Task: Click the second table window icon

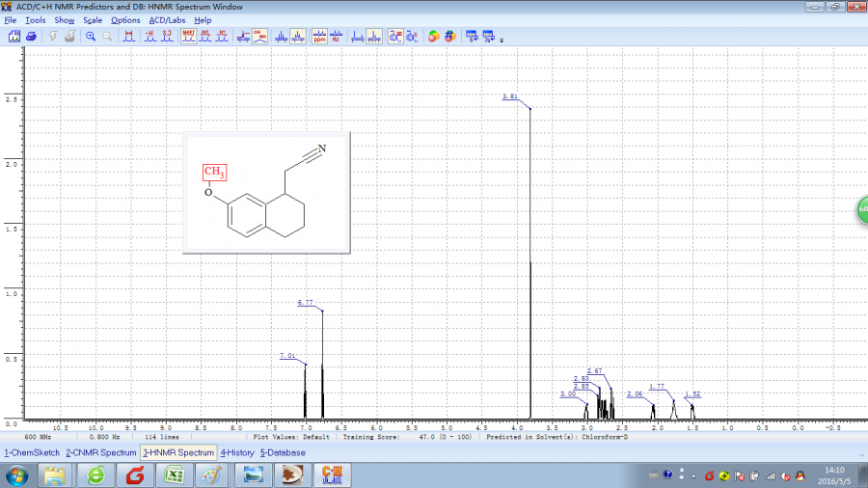Action: 488,37
